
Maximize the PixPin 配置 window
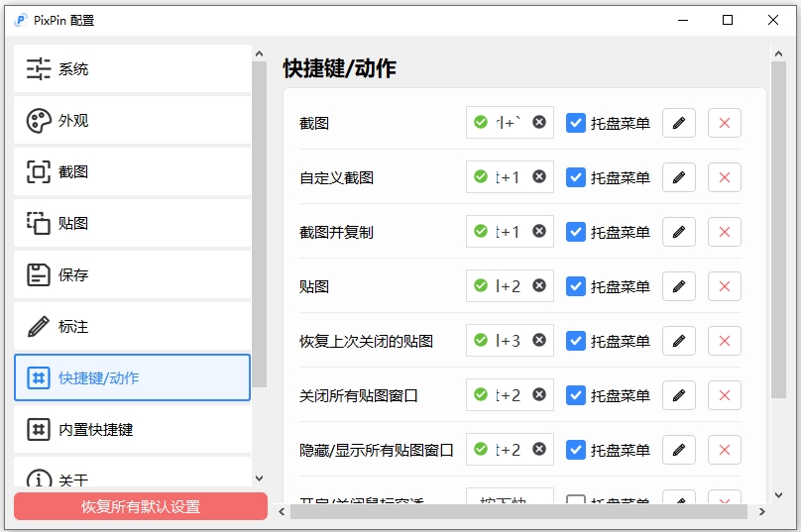click(x=728, y=20)
